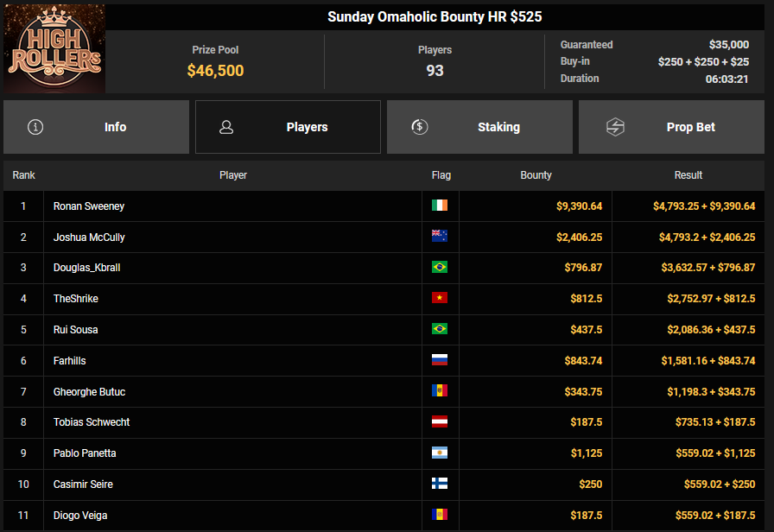Viewport: 774px width, 532px height.
Task: Select player Tobias Schwecht row
Action: (92, 422)
